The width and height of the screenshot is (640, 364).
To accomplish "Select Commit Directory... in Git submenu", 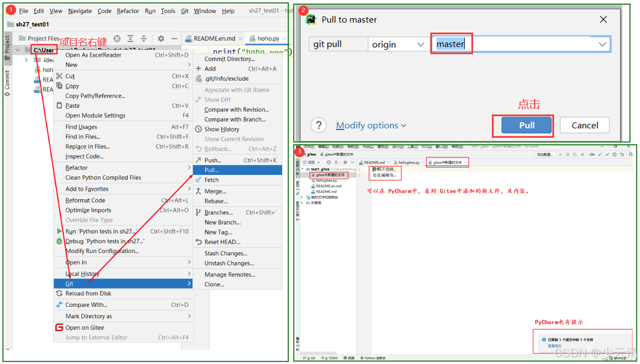I will coord(238,59).
